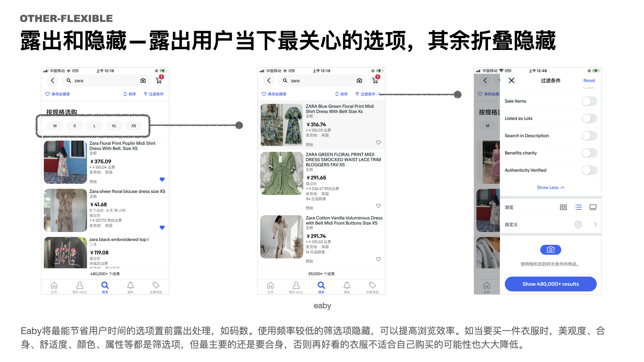
Task: Toggle the Authenticity Verified switch
Action: (x=589, y=170)
